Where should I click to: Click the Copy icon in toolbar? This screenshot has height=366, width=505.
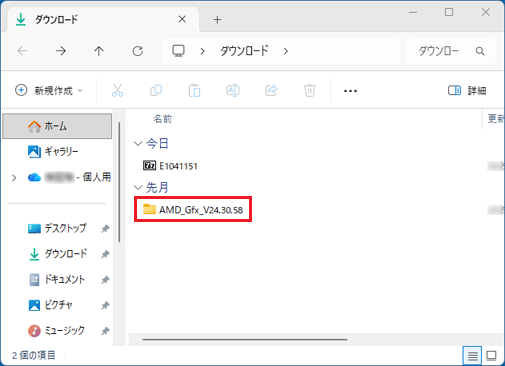click(156, 90)
